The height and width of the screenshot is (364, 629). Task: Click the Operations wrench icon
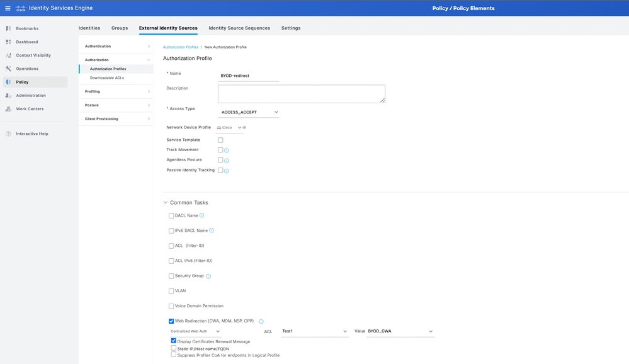point(8,69)
